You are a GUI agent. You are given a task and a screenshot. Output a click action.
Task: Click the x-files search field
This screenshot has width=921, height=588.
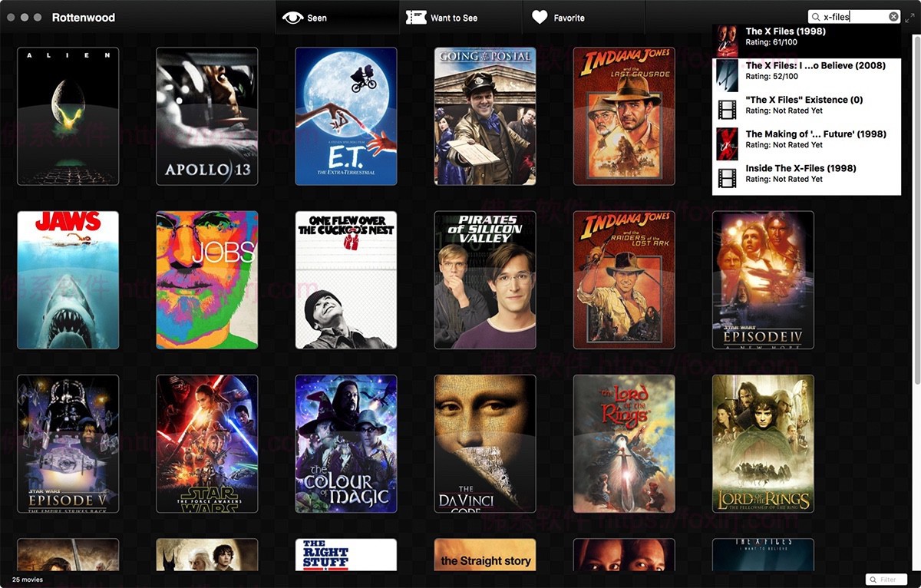coord(853,17)
